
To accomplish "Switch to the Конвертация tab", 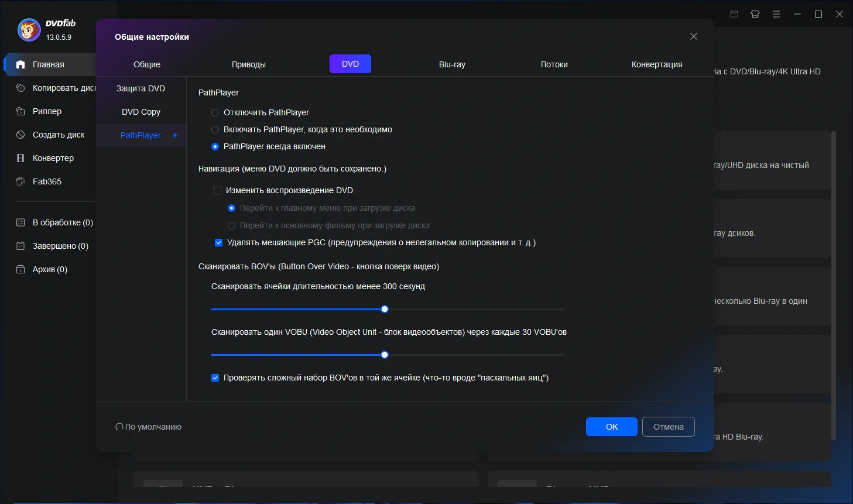I will (x=657, y=64).
